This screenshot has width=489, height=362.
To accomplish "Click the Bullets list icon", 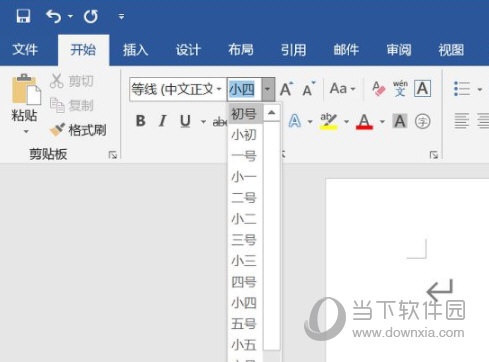I will click(x=462, y=89).
